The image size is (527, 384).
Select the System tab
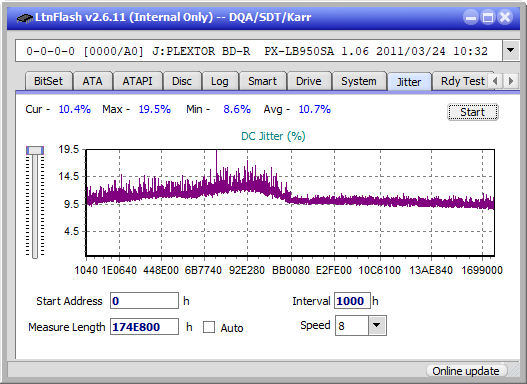coord(359,81)
